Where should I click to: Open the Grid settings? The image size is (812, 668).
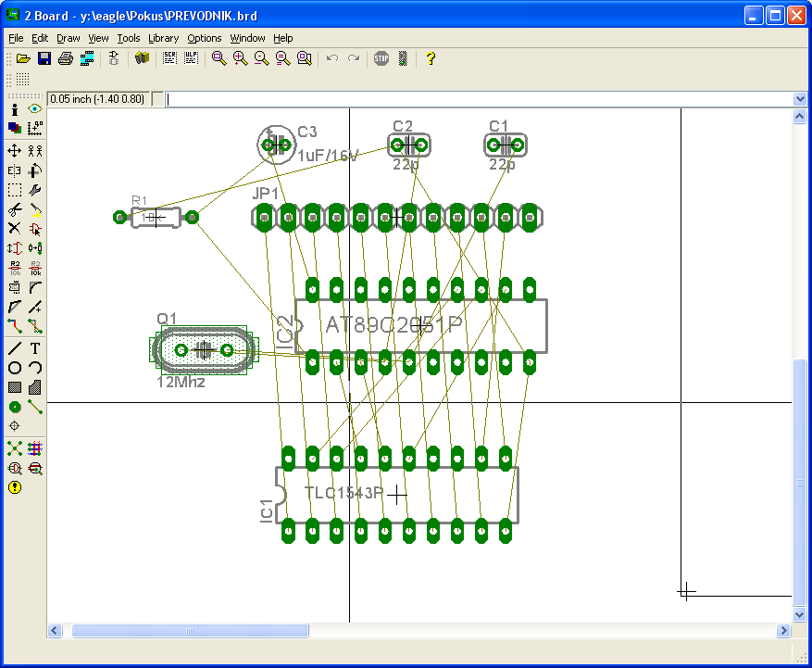click(22, 80)
